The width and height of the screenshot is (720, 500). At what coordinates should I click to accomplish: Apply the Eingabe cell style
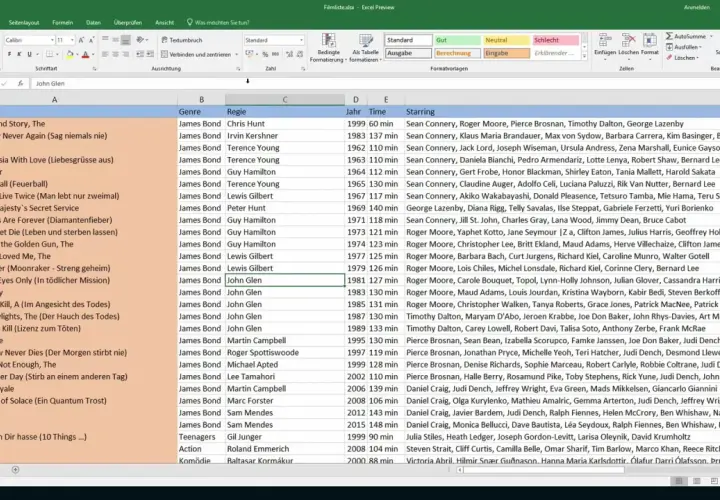[x=506, y=53]
